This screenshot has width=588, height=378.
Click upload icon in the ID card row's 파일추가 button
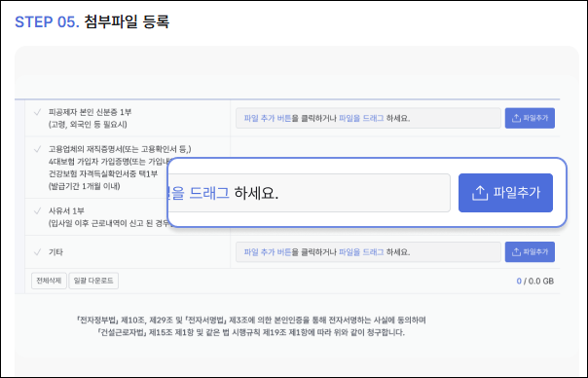[x=516, y=118]
